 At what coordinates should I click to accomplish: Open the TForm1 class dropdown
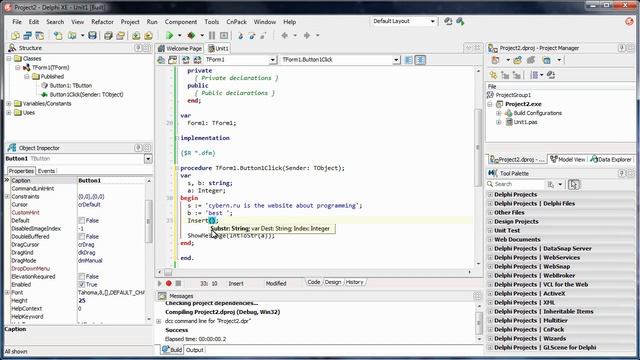point(273,60)
